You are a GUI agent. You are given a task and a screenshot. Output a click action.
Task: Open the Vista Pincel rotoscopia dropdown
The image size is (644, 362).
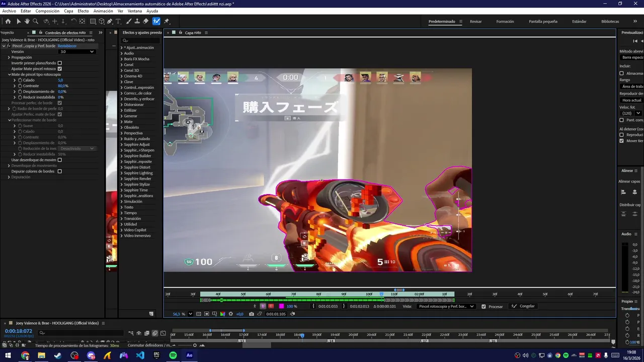[x=446, y=306]
